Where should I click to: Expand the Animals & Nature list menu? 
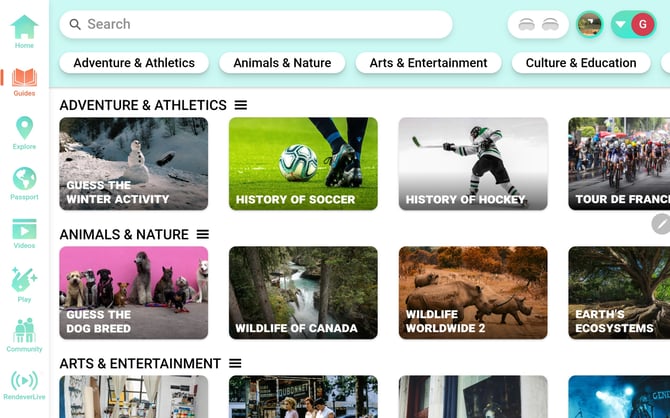coord(203,234)
